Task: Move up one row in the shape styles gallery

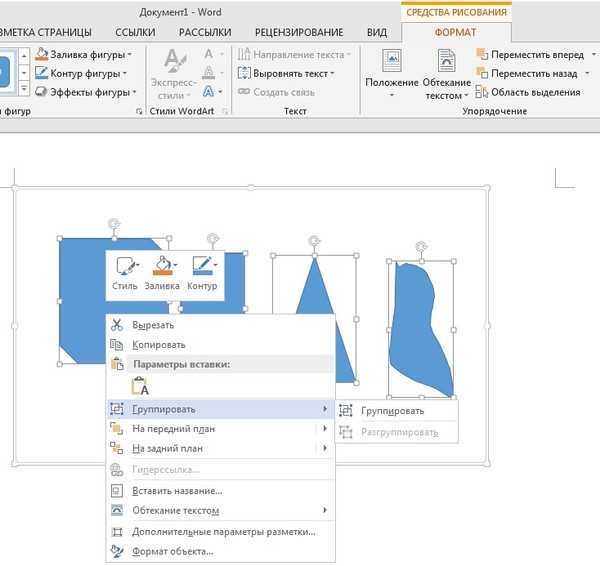Action: [24, 56]
